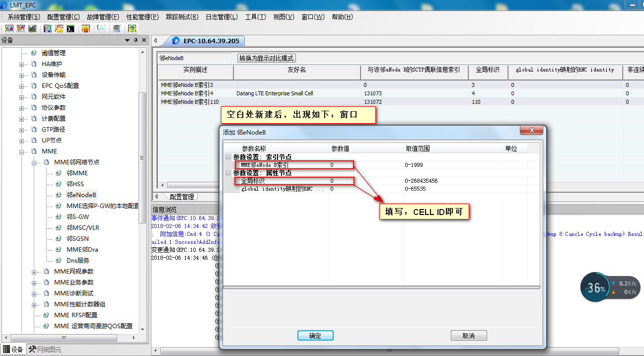Click 转换为显示对比模式 button
644x356 pixels.
[x=267, y=58]
